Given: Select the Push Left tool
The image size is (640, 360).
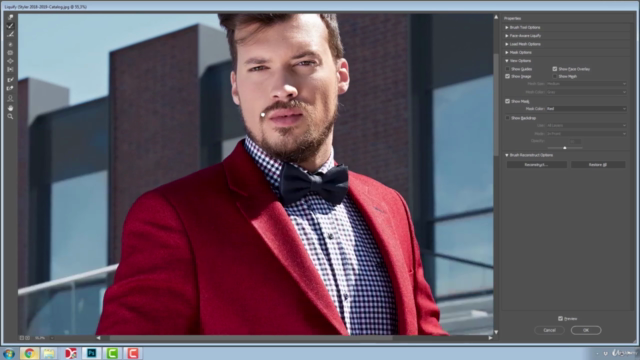Looking at the screenshot, I should click(x=10, y=70).
